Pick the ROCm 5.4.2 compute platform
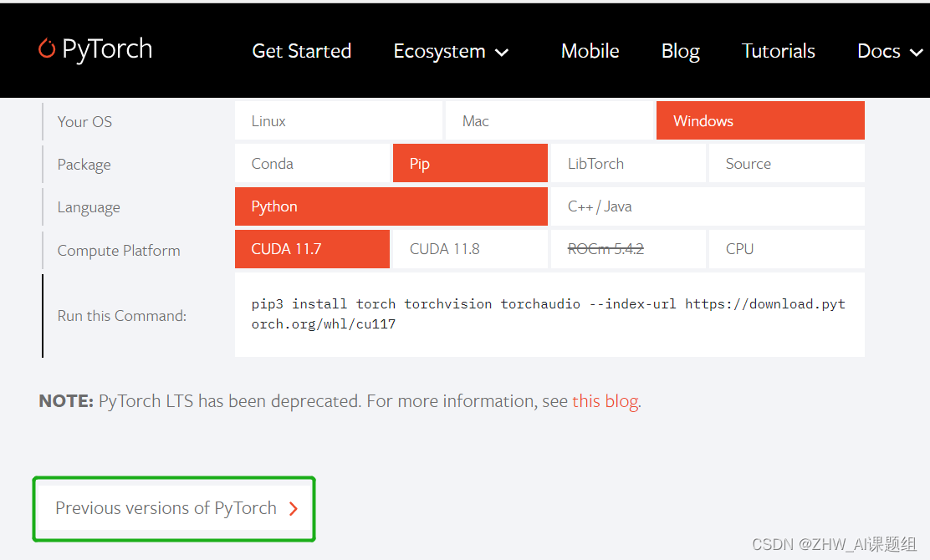Screen dimensions: 930x560 628,249
